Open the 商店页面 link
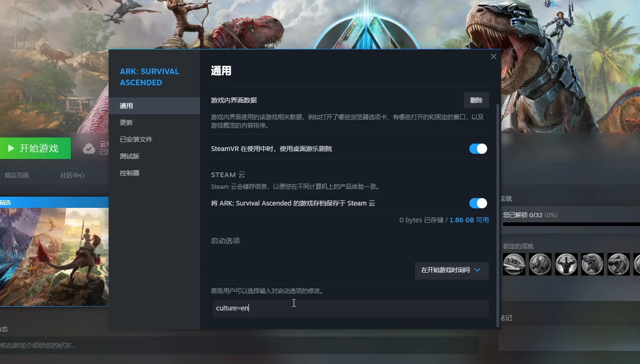The image size is (640, 364). point(17,175)
